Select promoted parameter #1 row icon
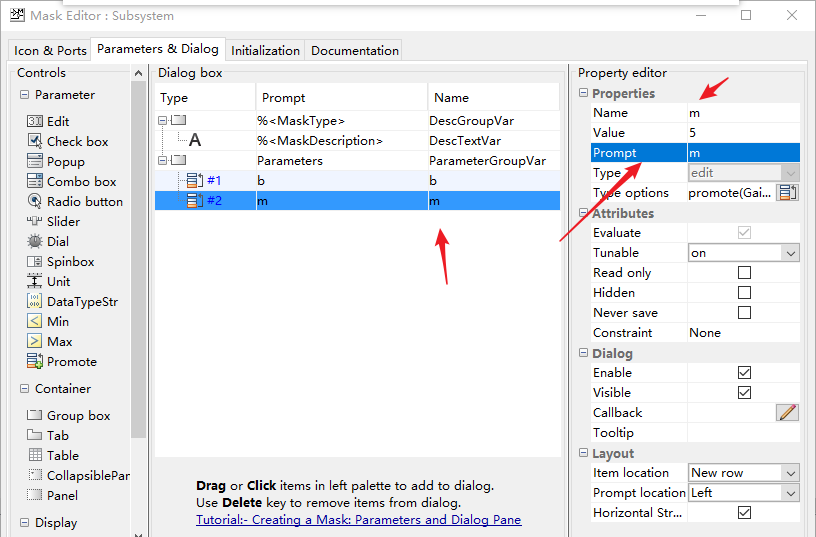The height and width of the screenshot is (537, 816). [195, 181]
